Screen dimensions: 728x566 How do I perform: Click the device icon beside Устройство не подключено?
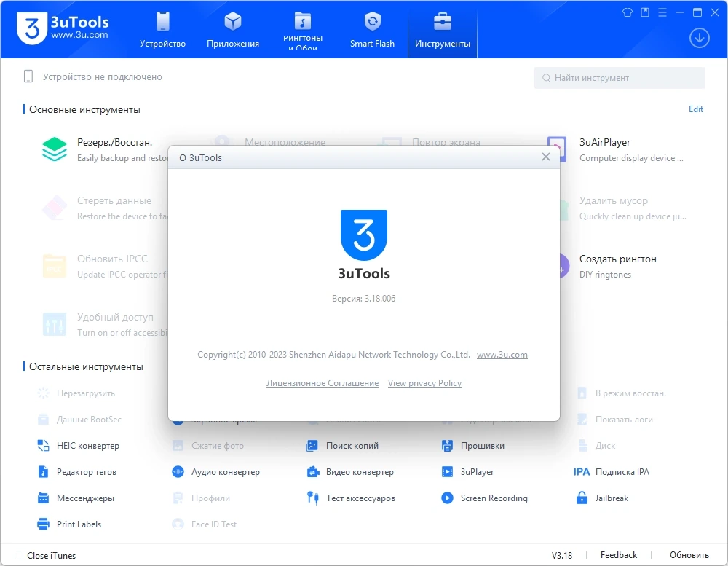pos(28,76)
